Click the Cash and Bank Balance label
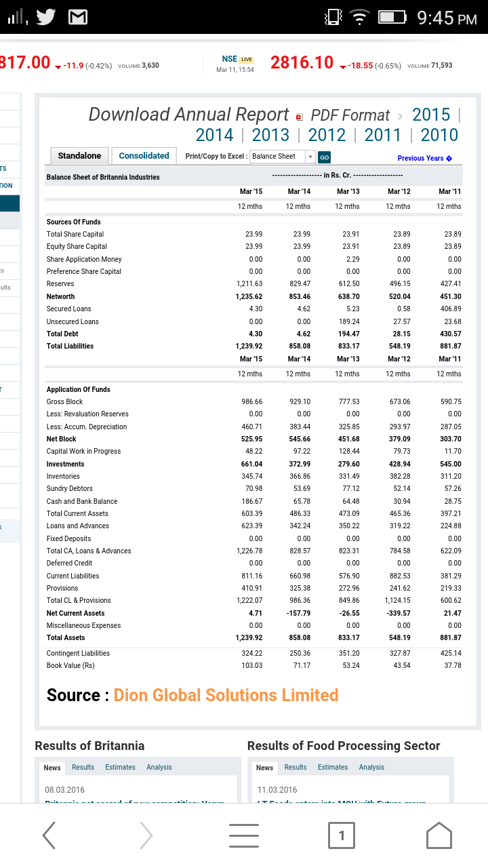488x868 pixels. tap(82, 501)
